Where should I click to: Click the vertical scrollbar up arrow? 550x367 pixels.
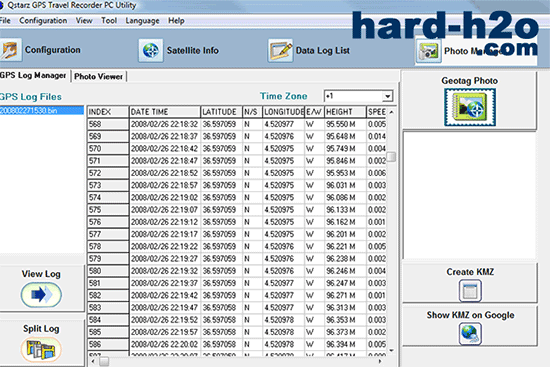(x=391, y=112)
